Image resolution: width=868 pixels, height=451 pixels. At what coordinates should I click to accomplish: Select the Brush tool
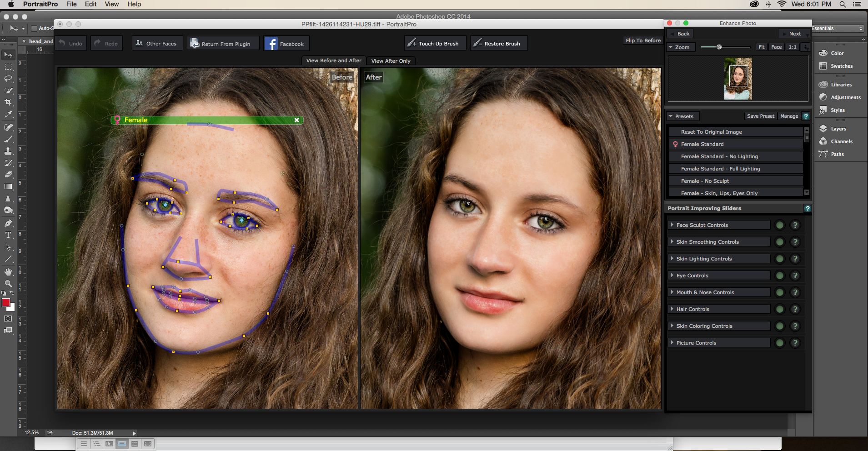(8, 139)
